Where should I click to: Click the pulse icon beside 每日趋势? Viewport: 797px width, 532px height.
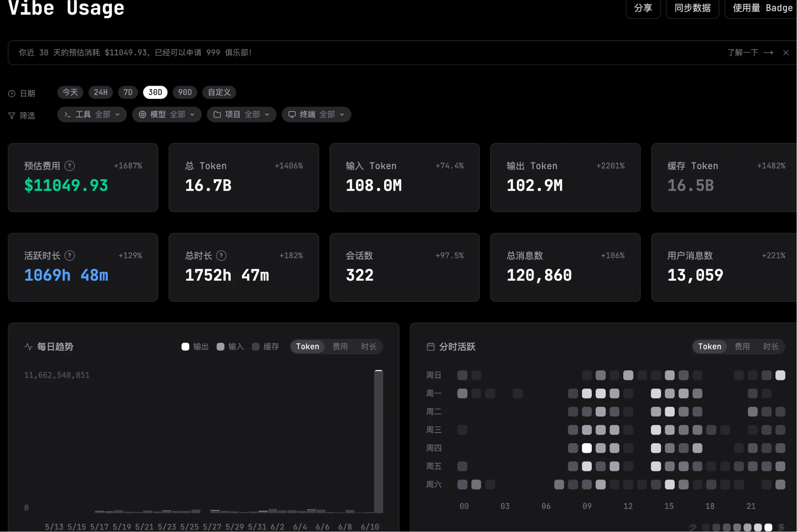29,346
